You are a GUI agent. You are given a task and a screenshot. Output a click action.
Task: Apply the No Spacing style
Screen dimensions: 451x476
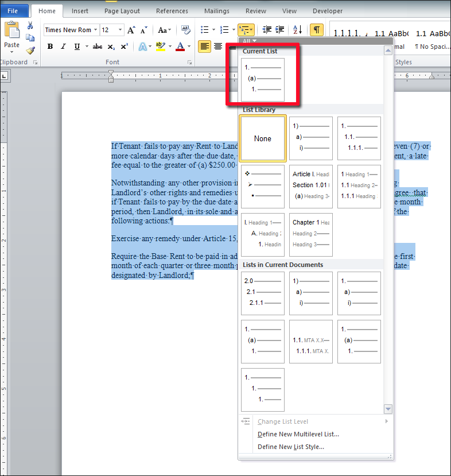click(x=432, y=47)
